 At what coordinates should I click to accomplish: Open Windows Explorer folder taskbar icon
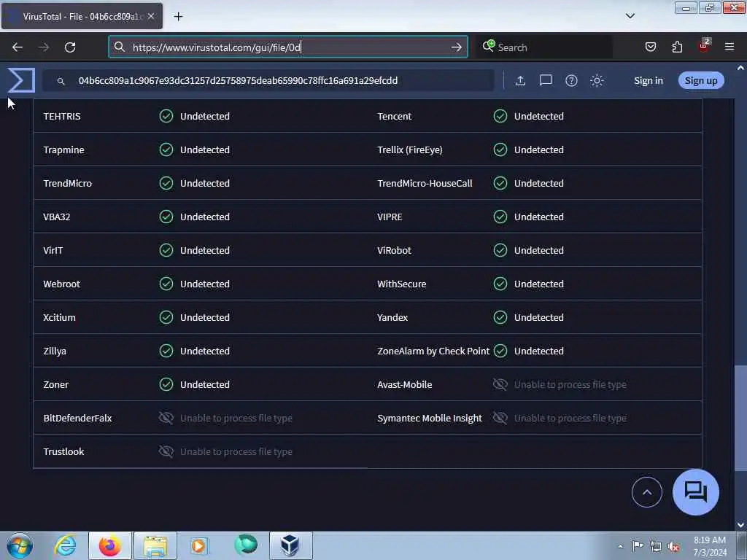pos(155,545)
